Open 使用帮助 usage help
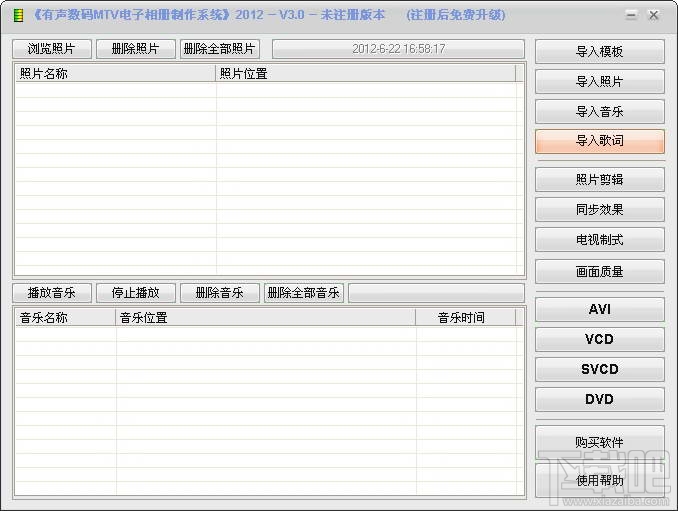The width and height of the screenshot is (678, 511). tap(600, 480)
